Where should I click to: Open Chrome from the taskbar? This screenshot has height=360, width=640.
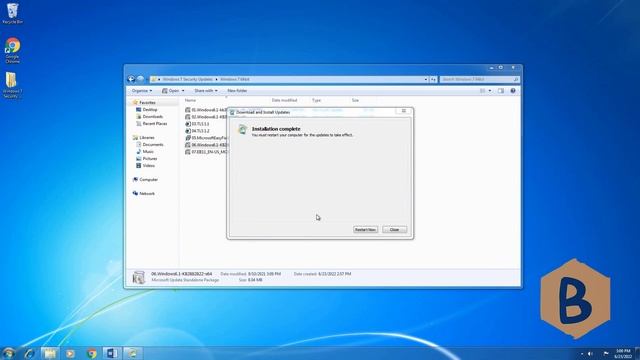[x=91, y=353]
